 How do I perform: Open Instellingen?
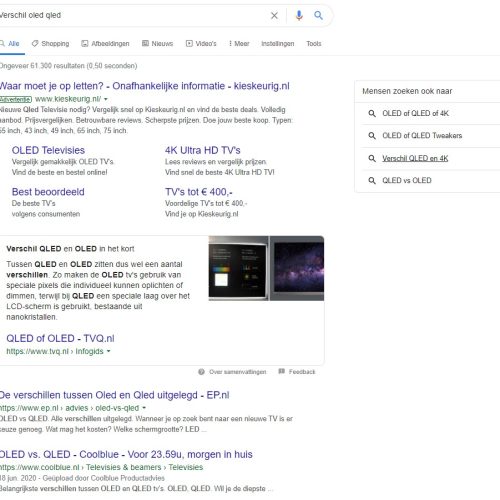point(278,44)
